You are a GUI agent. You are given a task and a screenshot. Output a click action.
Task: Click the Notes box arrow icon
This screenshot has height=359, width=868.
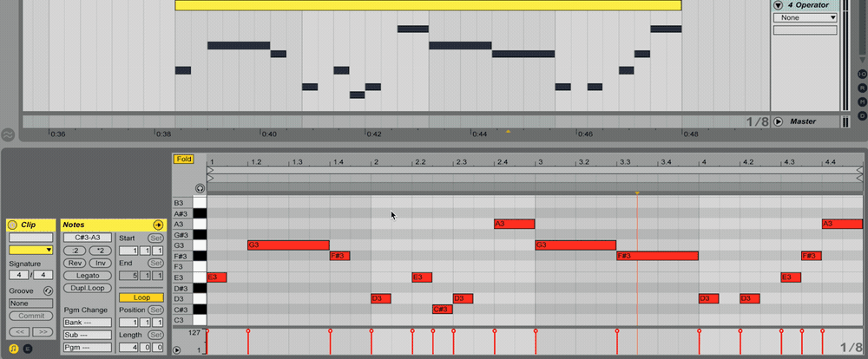pos(158,225)
